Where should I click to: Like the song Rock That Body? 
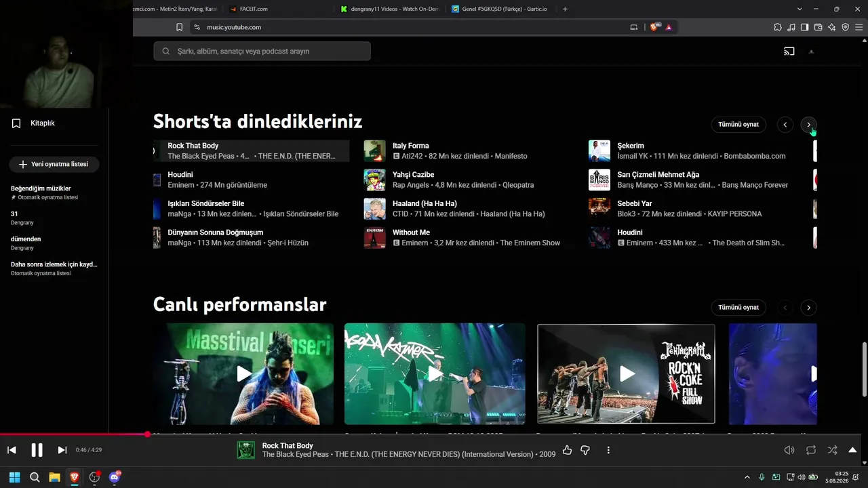coord(567,450)
